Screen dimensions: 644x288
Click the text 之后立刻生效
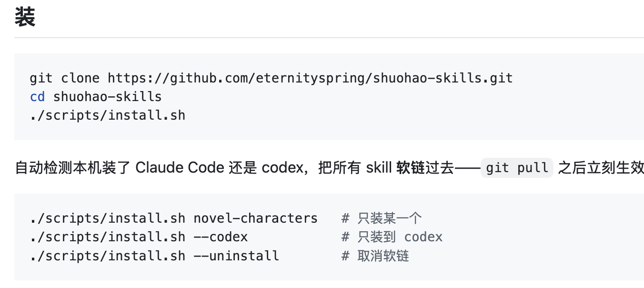point(601,168)
